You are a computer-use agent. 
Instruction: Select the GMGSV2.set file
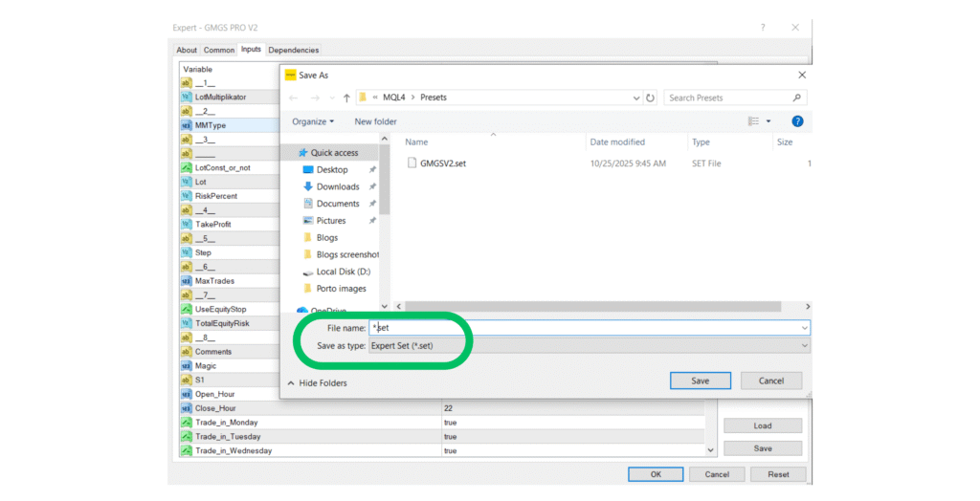point(442,163)
